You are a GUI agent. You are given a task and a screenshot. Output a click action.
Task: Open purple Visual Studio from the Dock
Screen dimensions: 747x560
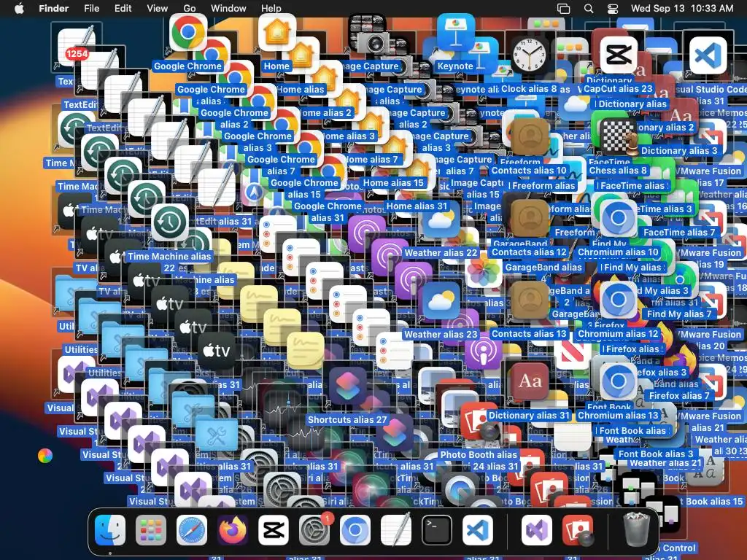click(x=536, y=530)
